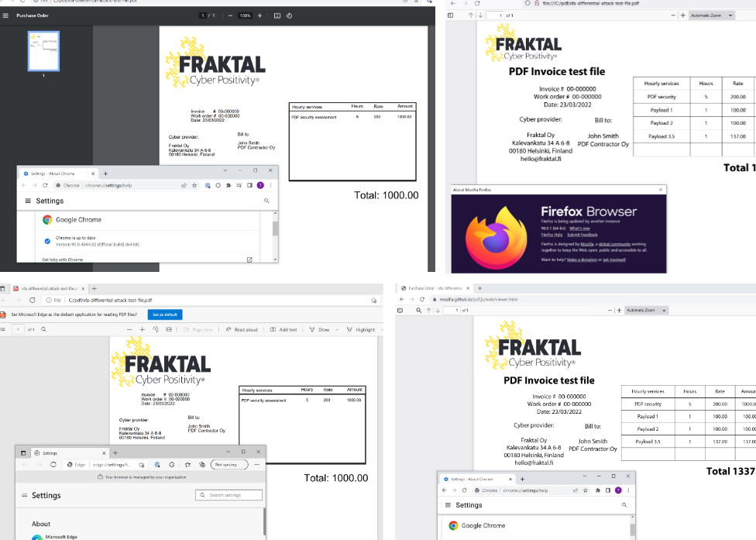Open the Settings hamburger menu in top-left Chrome window
The image size is (756, 540).
tap(28, 201)
